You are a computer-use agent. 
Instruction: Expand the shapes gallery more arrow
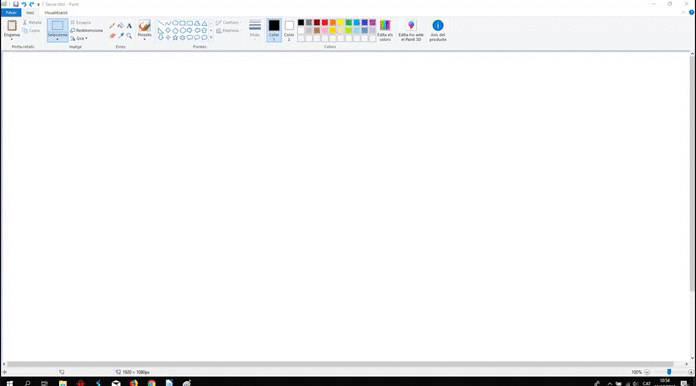[211, 38]
